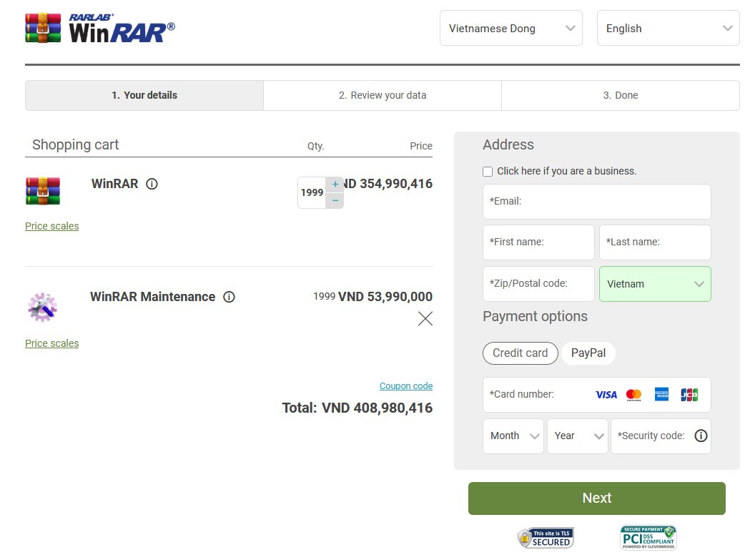Image resolution: width=745 pixels, height=560 pixels.
Task: Click the American Express icon
Action: click(661, 394)
